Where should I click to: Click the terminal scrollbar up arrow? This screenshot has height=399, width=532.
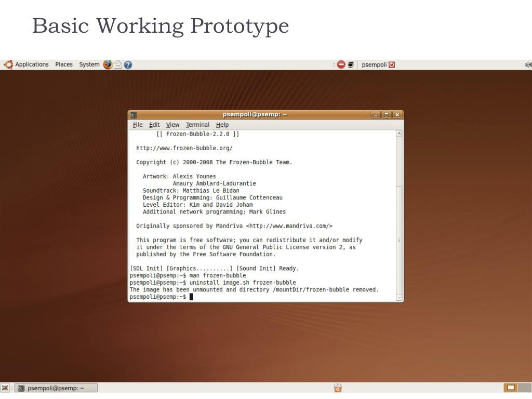[400, 134]
